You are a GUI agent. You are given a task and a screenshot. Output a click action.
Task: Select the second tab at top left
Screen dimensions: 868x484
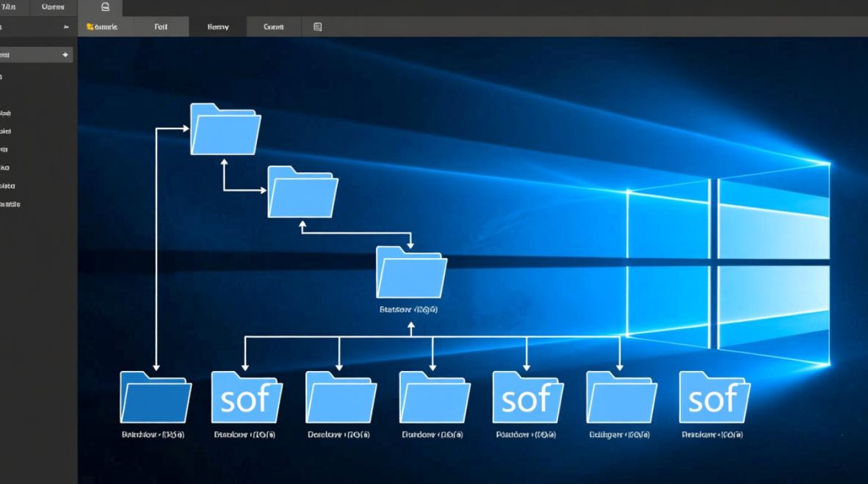(x=52, y=7)
